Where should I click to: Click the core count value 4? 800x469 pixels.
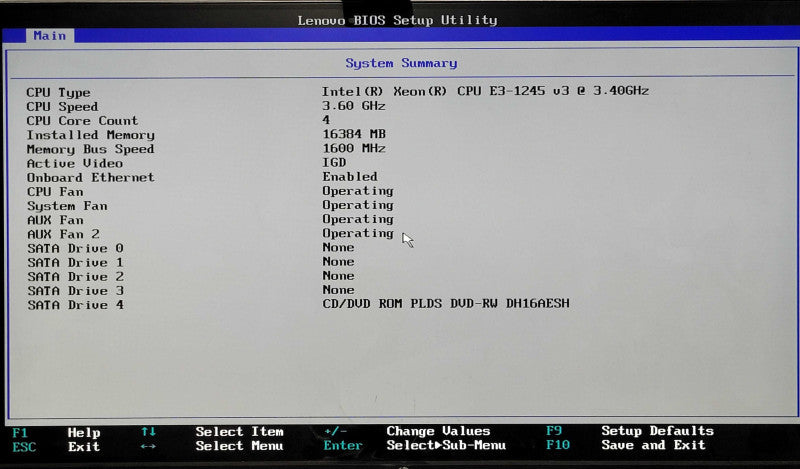[x=326, y=119]
